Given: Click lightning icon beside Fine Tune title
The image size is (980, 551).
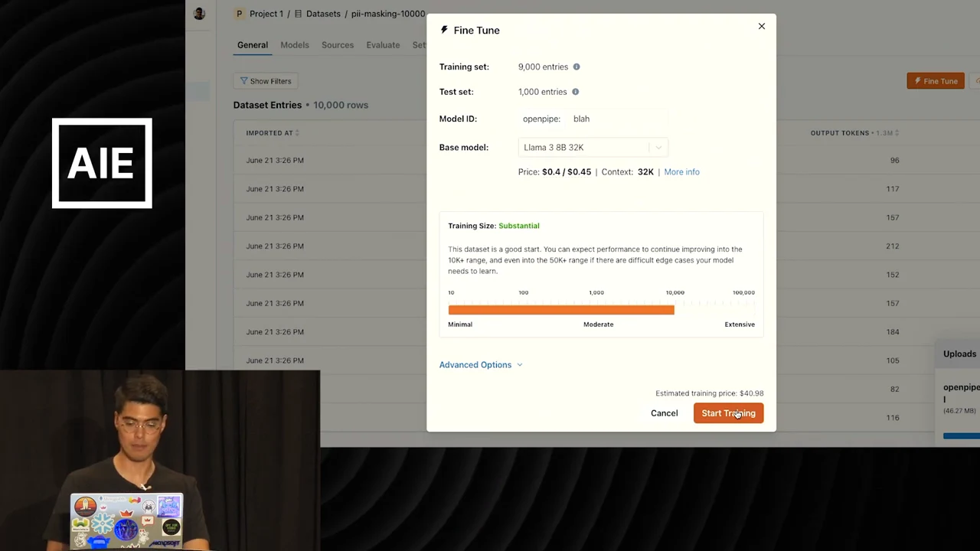Looking at the screenshot, I should 444,30.
